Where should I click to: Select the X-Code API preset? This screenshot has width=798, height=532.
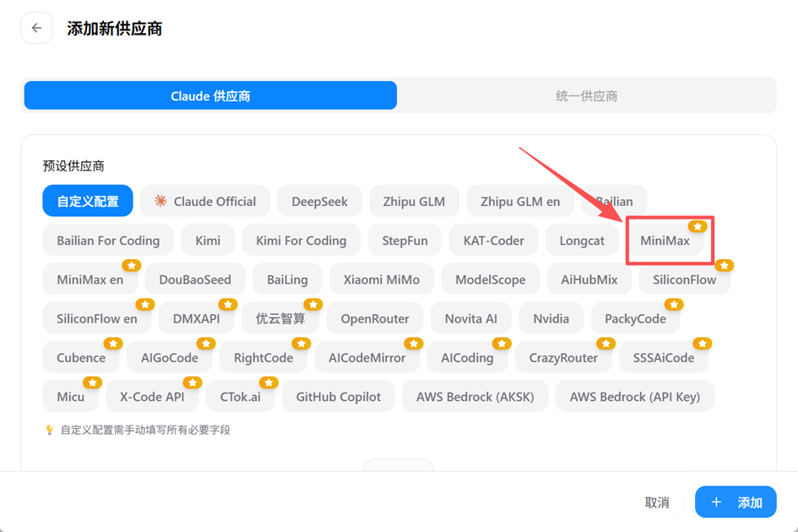[152, 397]
